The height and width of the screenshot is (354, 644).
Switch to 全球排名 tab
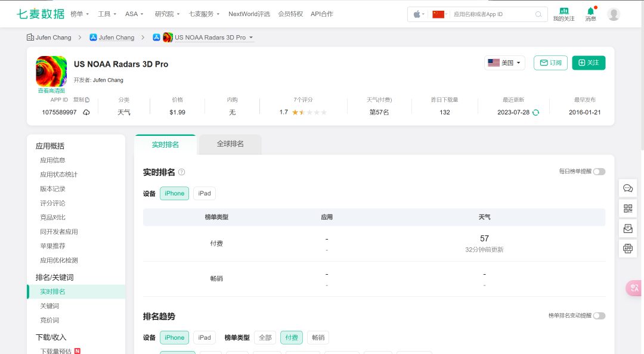coord(230,144)
